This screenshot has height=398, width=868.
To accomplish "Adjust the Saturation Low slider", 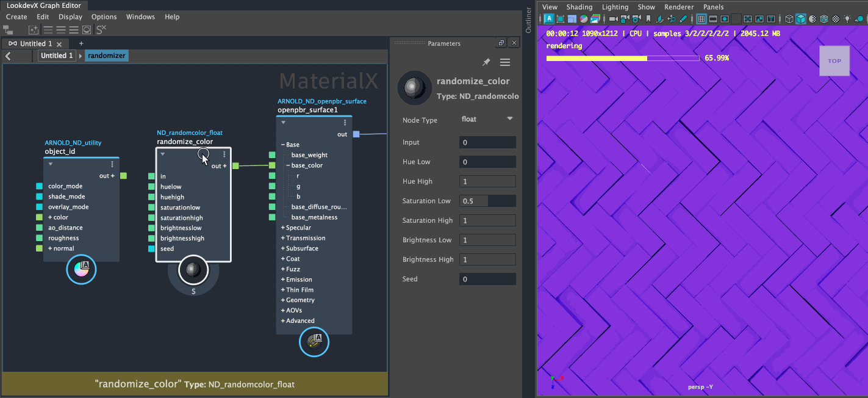I will point(487,201).
